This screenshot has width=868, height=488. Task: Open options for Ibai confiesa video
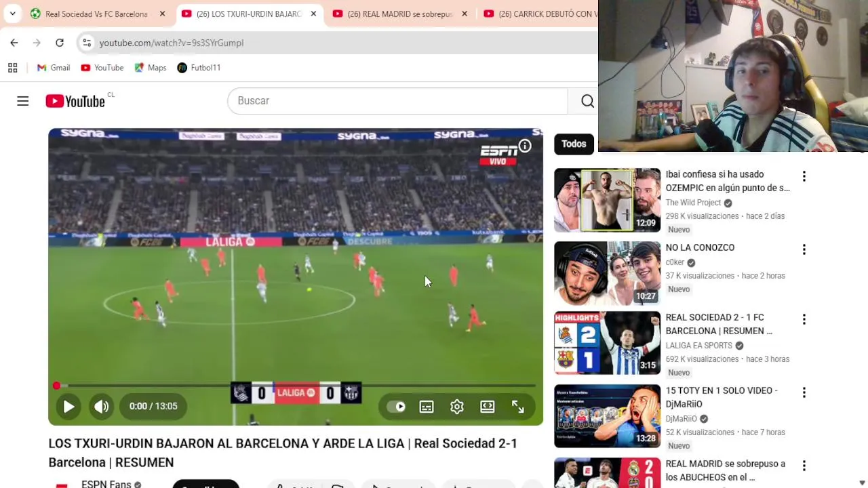[x=804, y=176]
